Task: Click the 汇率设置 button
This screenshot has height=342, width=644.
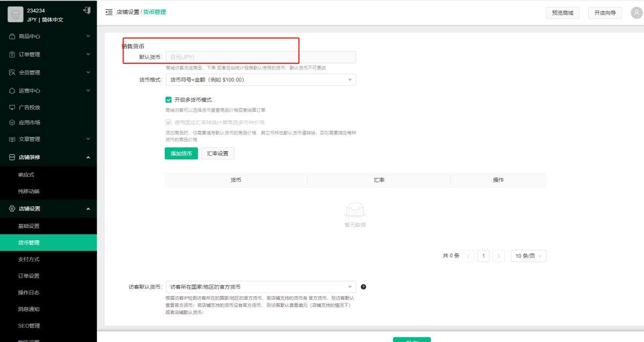Action: tap(217, 154)
